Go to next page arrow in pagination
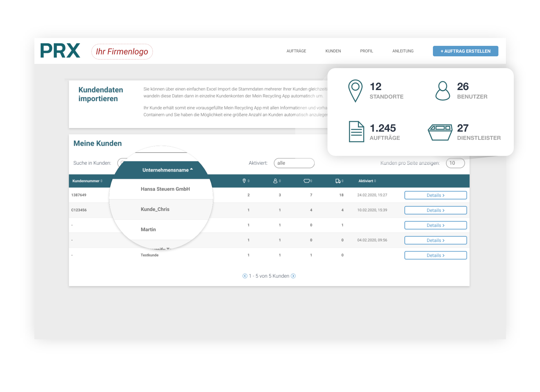 coord(293,276)
